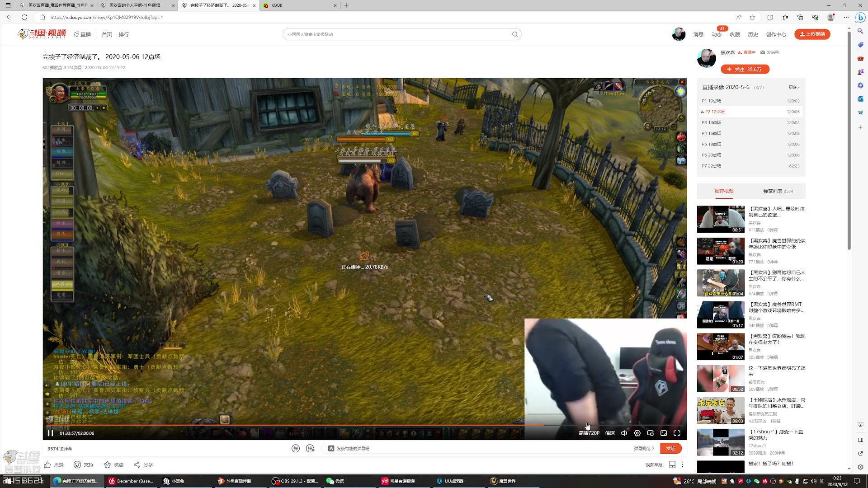Open browser Settings and more menu
Screen dimensions: 868x488
[x=846, y=17]
